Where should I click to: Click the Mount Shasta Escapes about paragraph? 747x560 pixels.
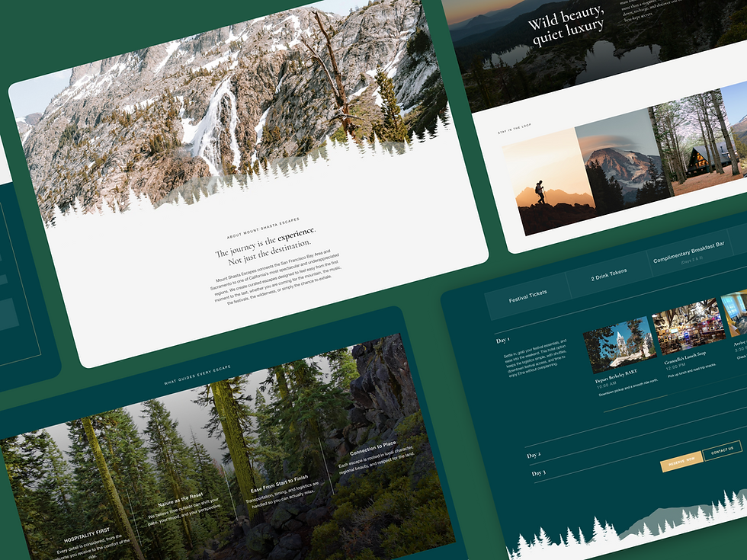pos(276,277)
